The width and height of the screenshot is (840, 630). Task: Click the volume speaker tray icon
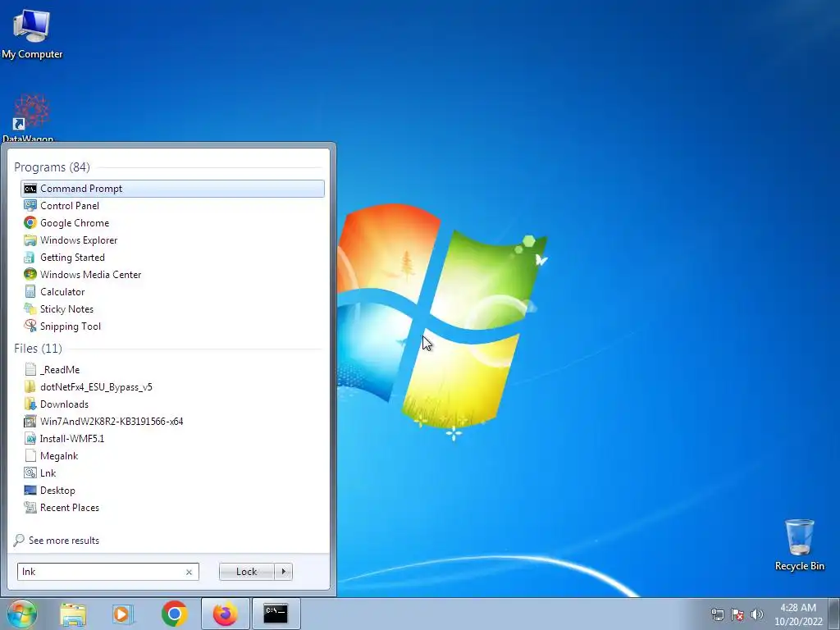pos(757,614)
